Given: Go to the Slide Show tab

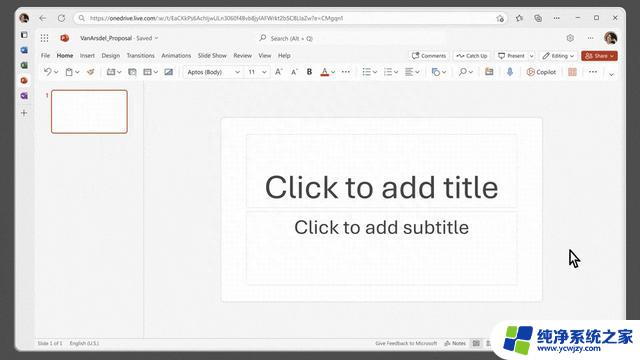Looking at the screenshot, I should click(212, 56).
